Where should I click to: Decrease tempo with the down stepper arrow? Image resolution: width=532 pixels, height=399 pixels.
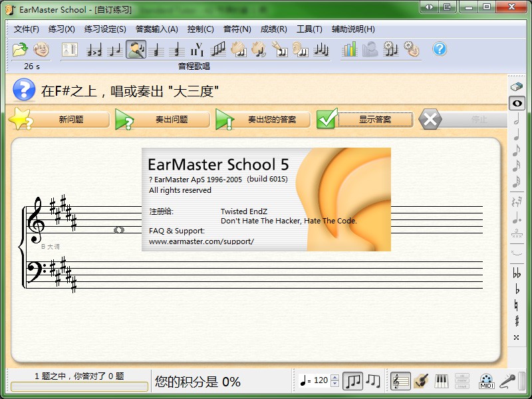(x=334, y=384)
